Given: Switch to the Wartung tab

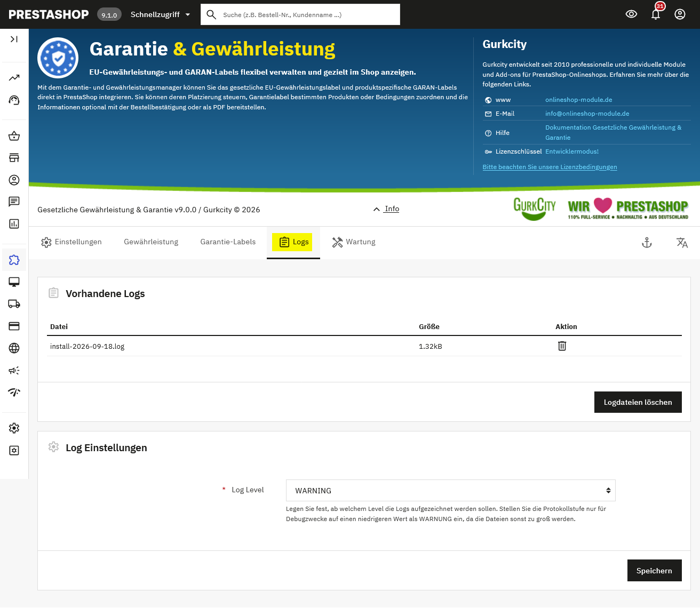Looking at the screenshot, I should point(354,242).
